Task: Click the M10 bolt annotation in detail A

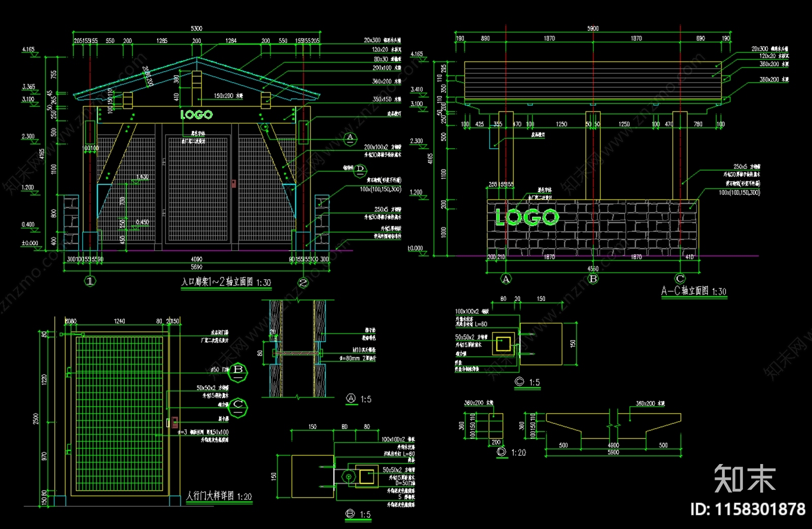Action: click(364, 350)
